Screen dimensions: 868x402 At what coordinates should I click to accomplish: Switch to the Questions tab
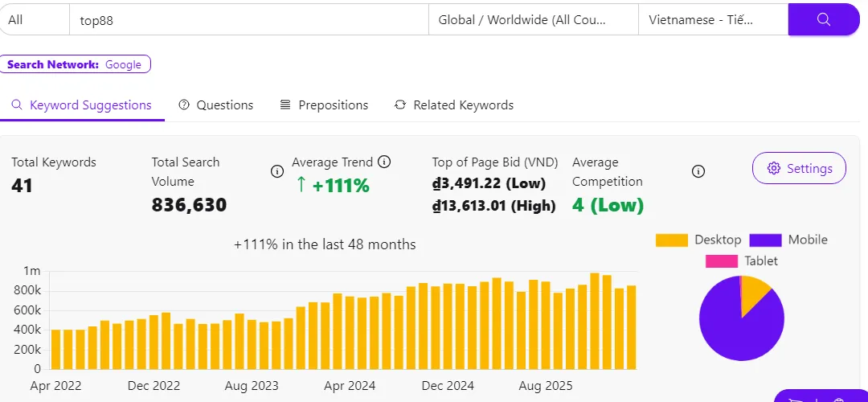216,105
